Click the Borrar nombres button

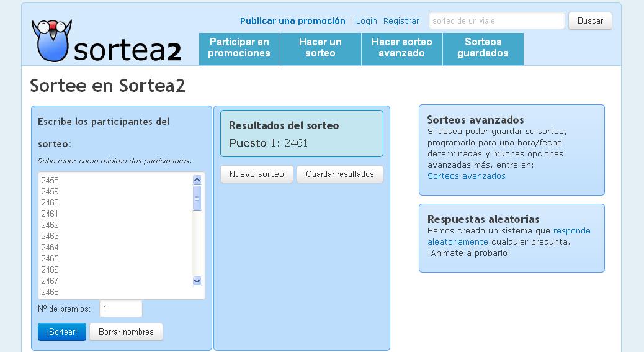[x=126, y=332]
